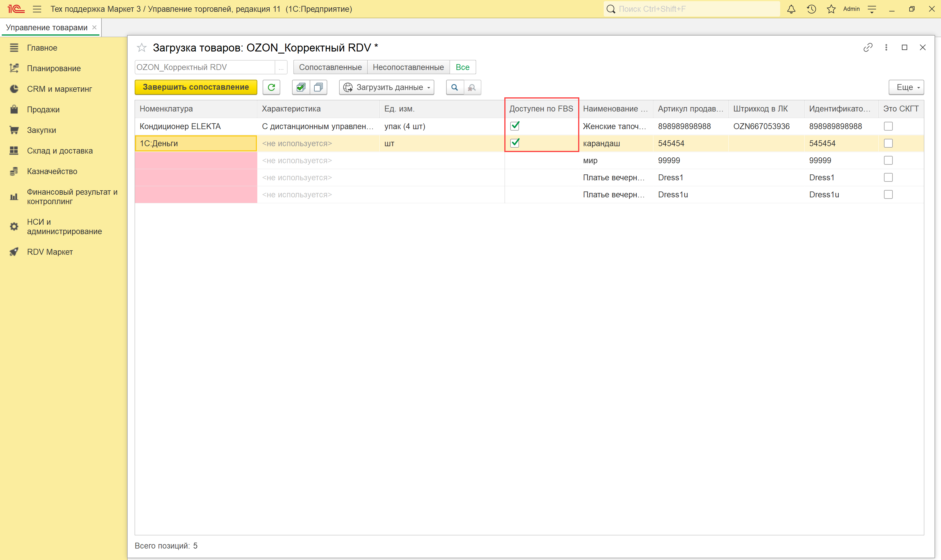The width and height of the screenshot is (941, 560).
Task: Open the notifications bell icon
Action: tap(791, 9)
